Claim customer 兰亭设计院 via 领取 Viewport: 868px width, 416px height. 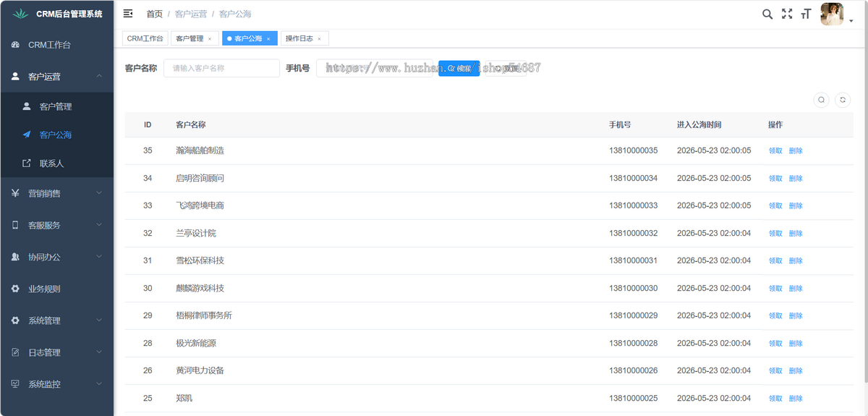point(775,233)
